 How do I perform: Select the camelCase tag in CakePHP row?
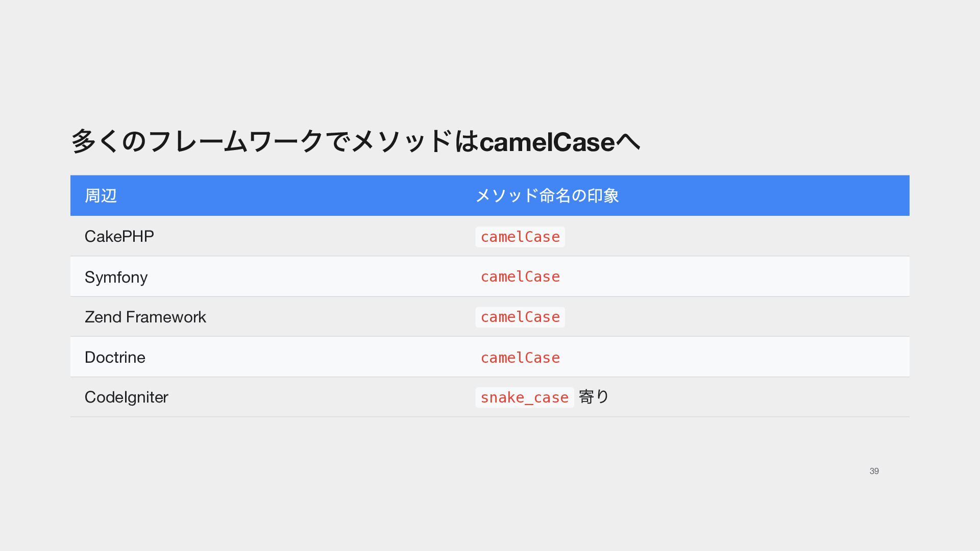(x=520, y=237)
